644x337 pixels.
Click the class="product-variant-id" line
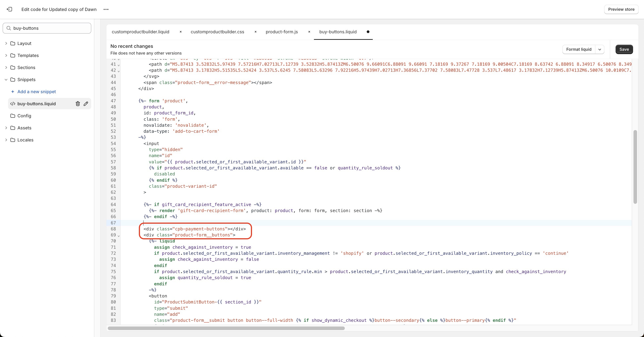pos(183,186)
